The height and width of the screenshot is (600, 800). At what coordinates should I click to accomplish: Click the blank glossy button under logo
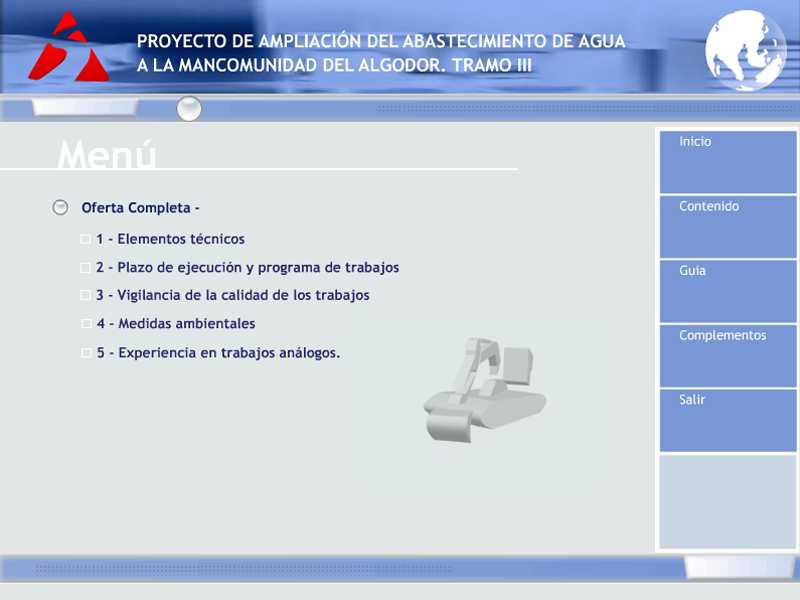tap(85, 108)
